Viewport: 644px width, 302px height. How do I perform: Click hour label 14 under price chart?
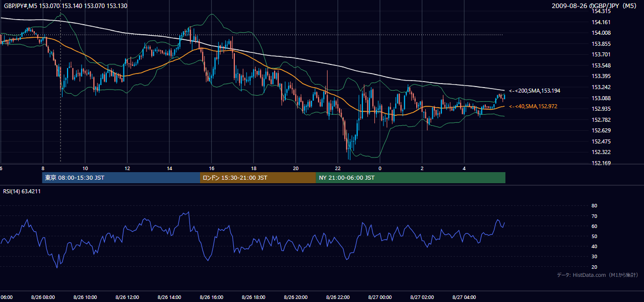click(170, 169)
